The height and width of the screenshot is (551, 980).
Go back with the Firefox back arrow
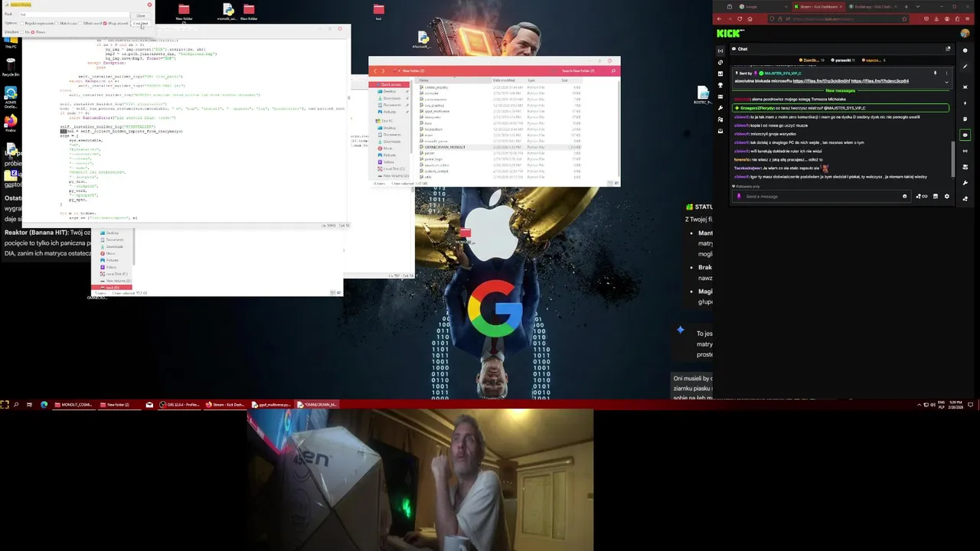coord(719,19)
